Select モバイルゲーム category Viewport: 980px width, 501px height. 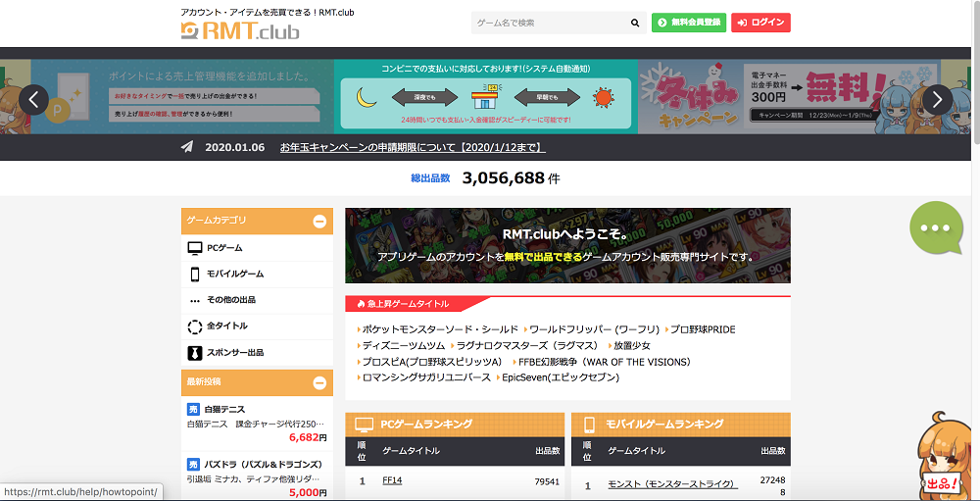point(257,274)
